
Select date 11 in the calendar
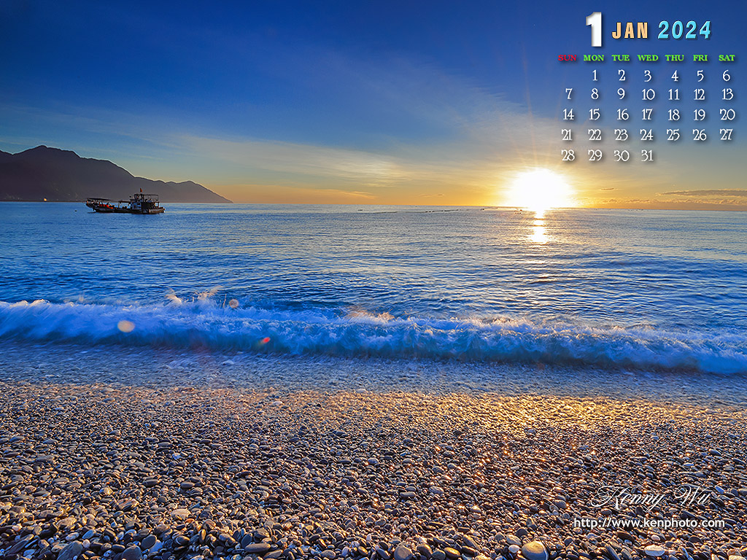click(673, 94)
